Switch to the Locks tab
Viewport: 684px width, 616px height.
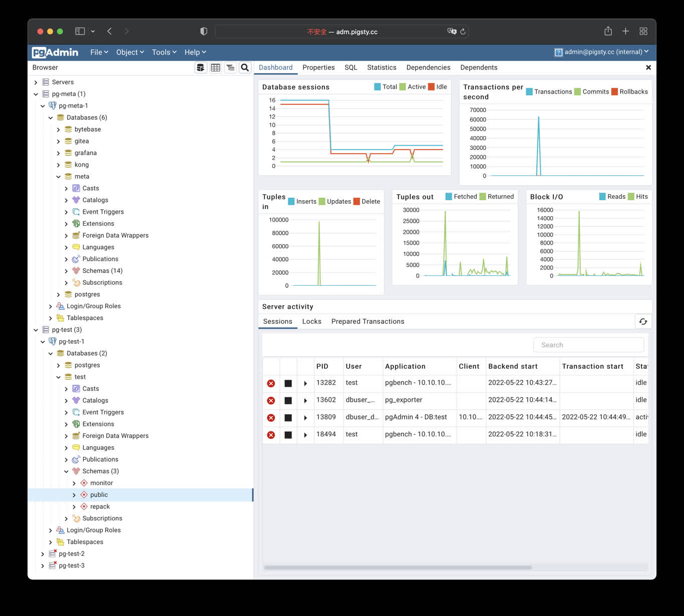[x=311, y=322]
